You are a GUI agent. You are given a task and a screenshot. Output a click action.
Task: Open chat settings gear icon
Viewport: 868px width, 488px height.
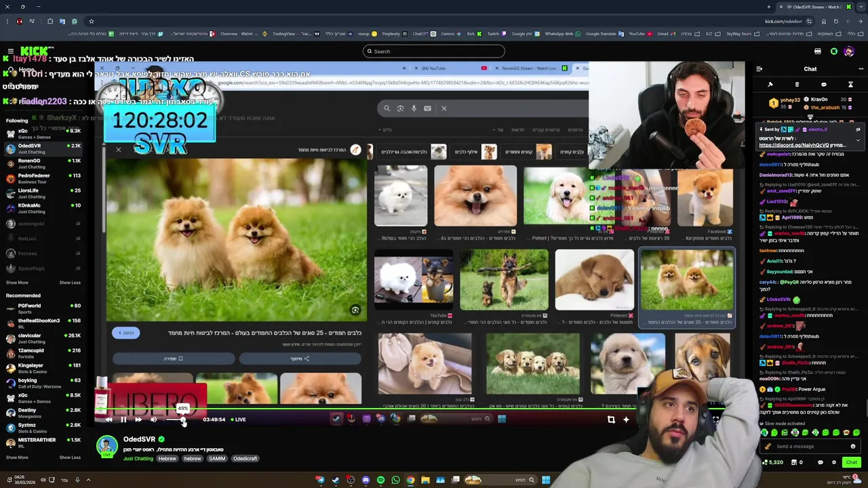(834, 462)
